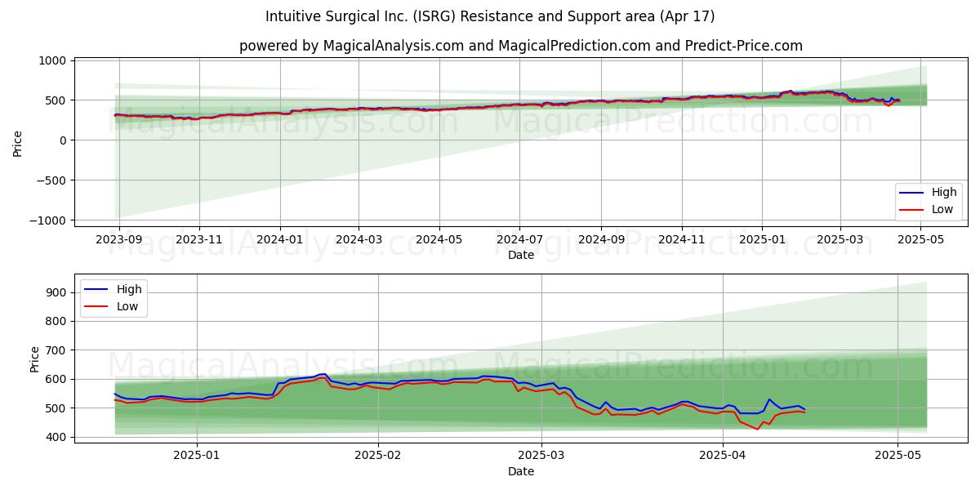Click the top chart x-axis label '2024-07'

point(519,241)
